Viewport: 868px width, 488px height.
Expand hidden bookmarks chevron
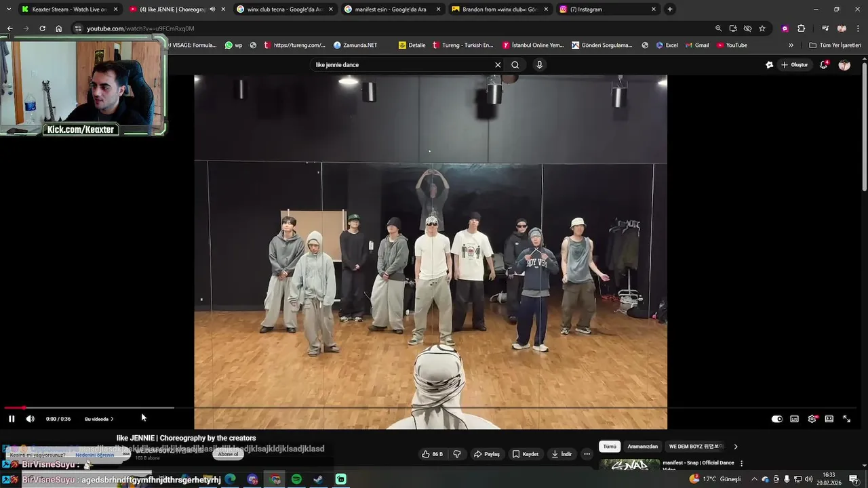click(x=791, y=45)
